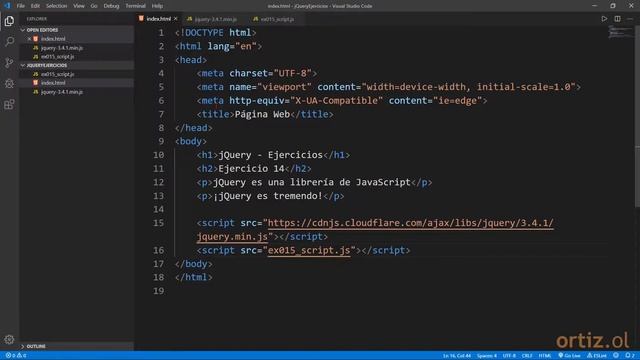Open the Terminal menu
The width and height of the screenshot is (640, 360).
tap(136, 6)
